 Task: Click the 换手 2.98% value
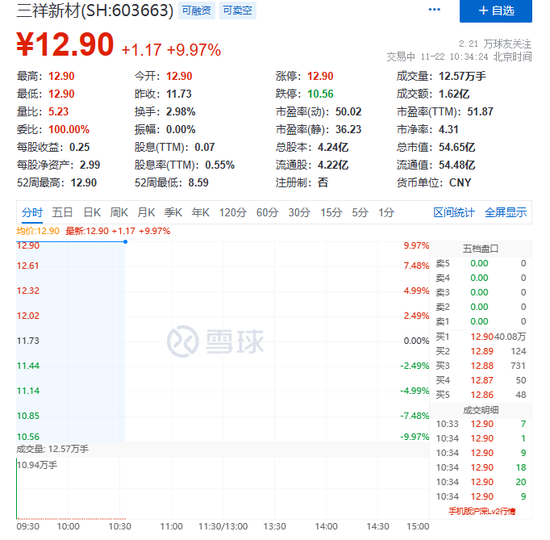click(181, 112)
